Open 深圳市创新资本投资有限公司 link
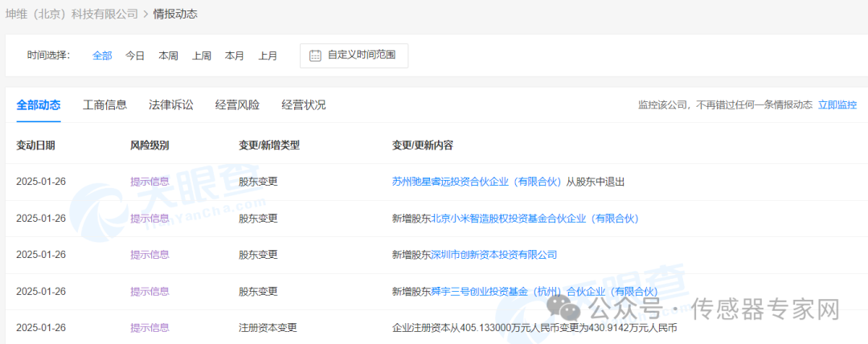Screen dimensions: 868x344 click(x=493, y=255)
